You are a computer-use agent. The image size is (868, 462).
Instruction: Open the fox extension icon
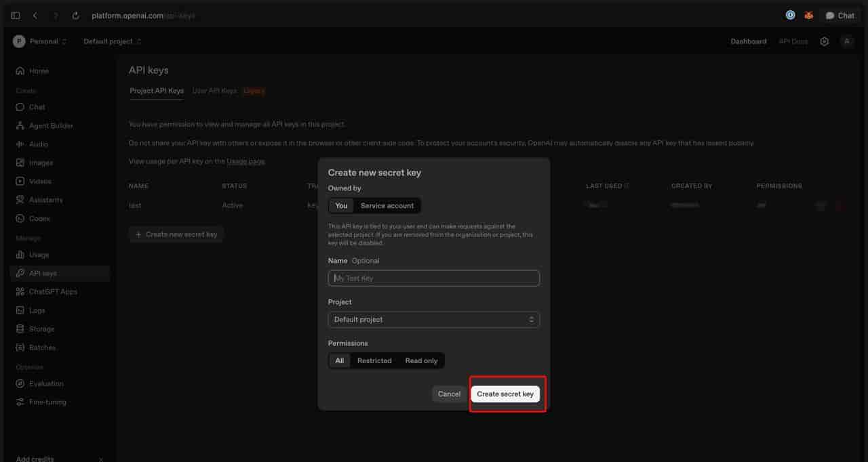click(808, 15)
